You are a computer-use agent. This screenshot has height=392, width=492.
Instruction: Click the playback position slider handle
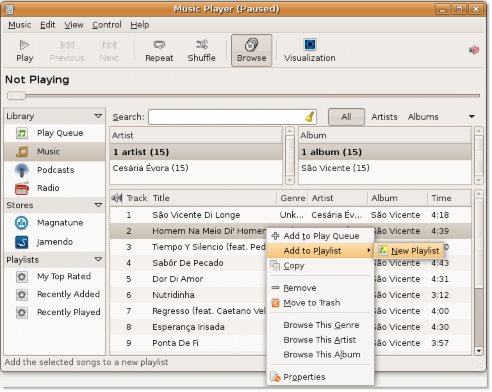[x=16, y=96]
